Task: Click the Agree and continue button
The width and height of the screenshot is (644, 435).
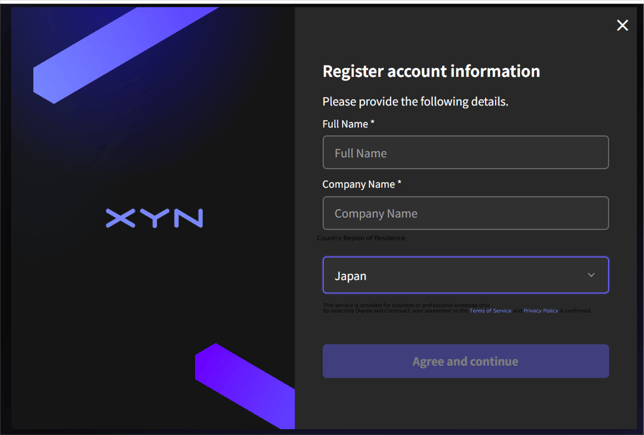Action: click(465, 361)
